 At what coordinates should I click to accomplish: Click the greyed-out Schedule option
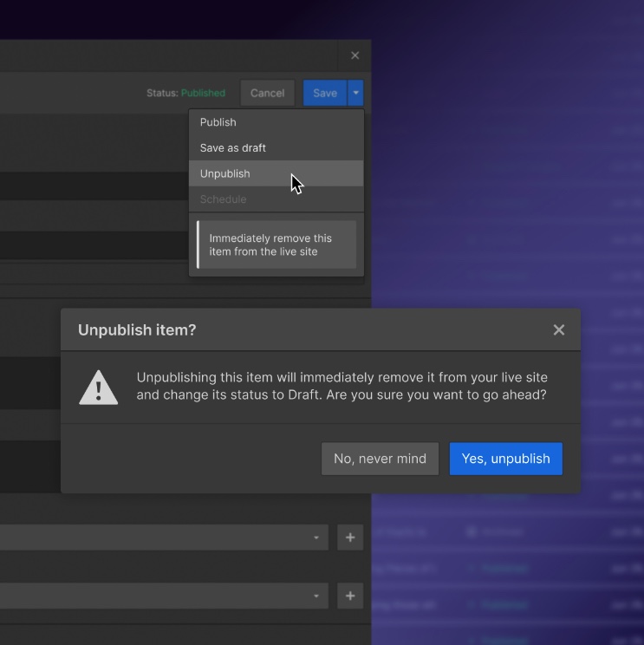(223, 199)
